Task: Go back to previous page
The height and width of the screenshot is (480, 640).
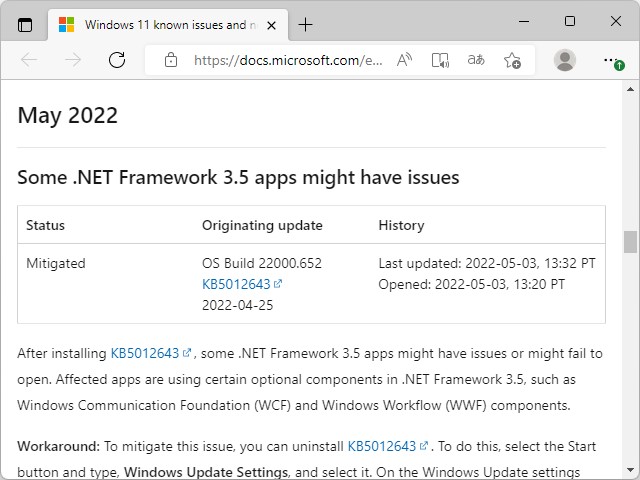Action: (29, 60)
